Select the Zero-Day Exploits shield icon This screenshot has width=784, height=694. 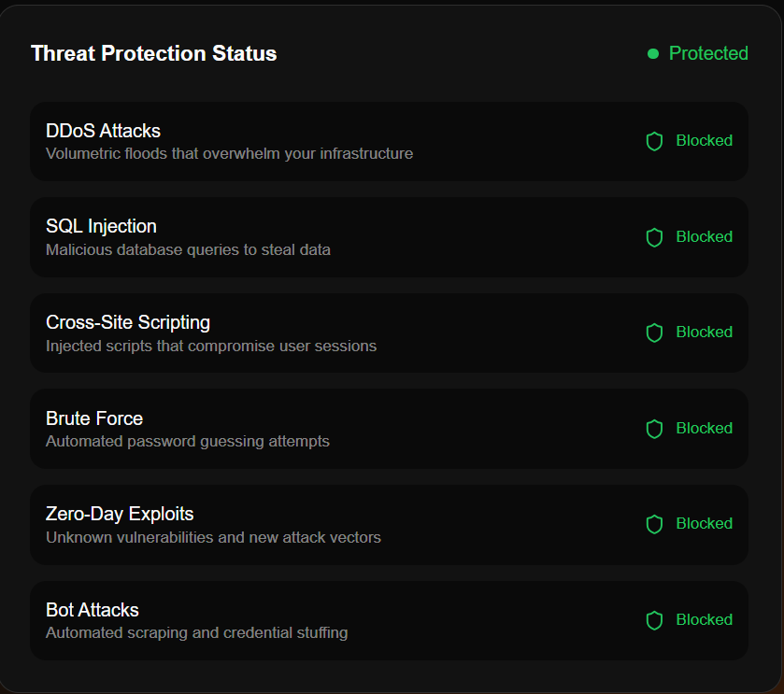654,524
